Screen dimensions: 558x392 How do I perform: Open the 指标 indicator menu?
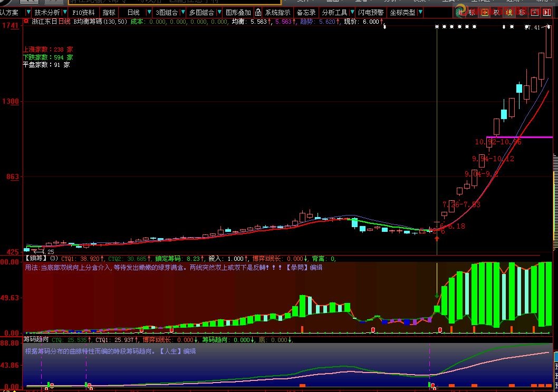click(x=109, y=13)
